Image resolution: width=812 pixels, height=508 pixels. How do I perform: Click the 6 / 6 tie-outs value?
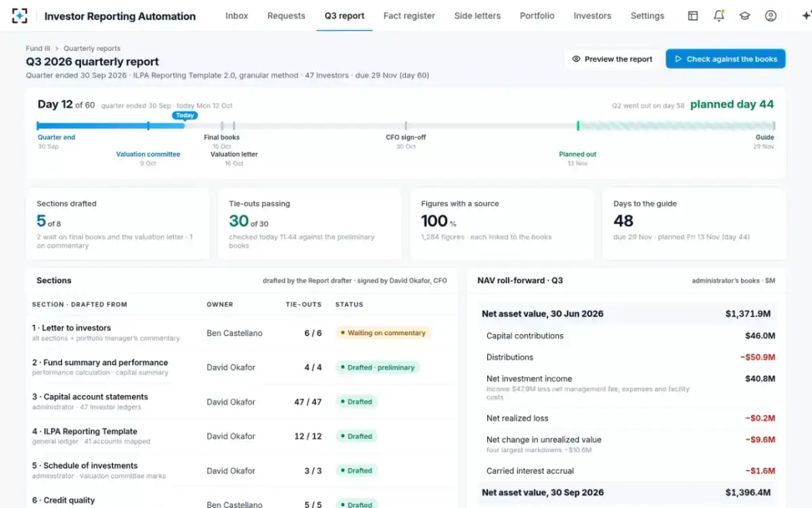313,333
